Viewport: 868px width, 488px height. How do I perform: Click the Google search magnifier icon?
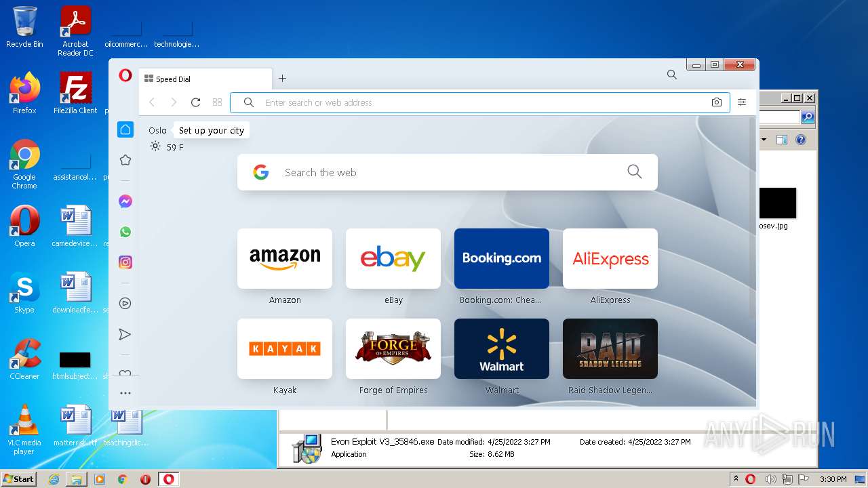[x=635, y=172]
